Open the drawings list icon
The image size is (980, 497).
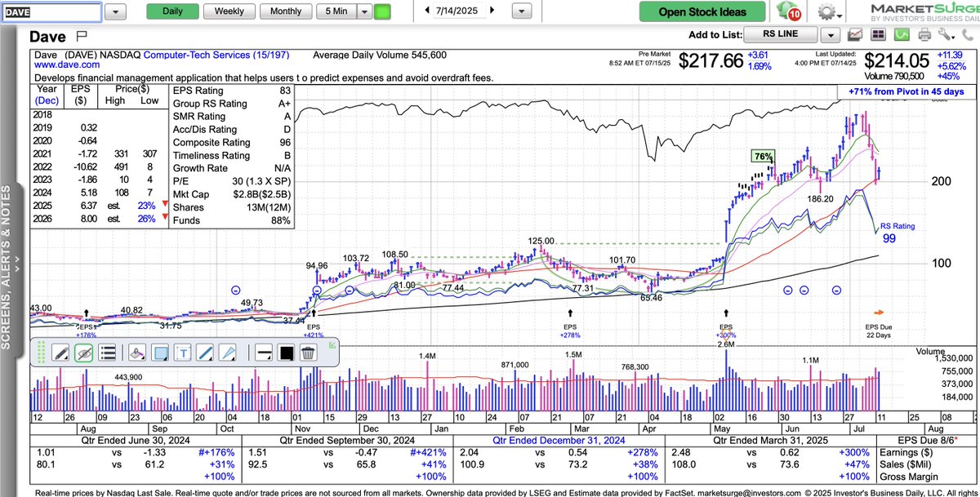click(x=106, y=353)
